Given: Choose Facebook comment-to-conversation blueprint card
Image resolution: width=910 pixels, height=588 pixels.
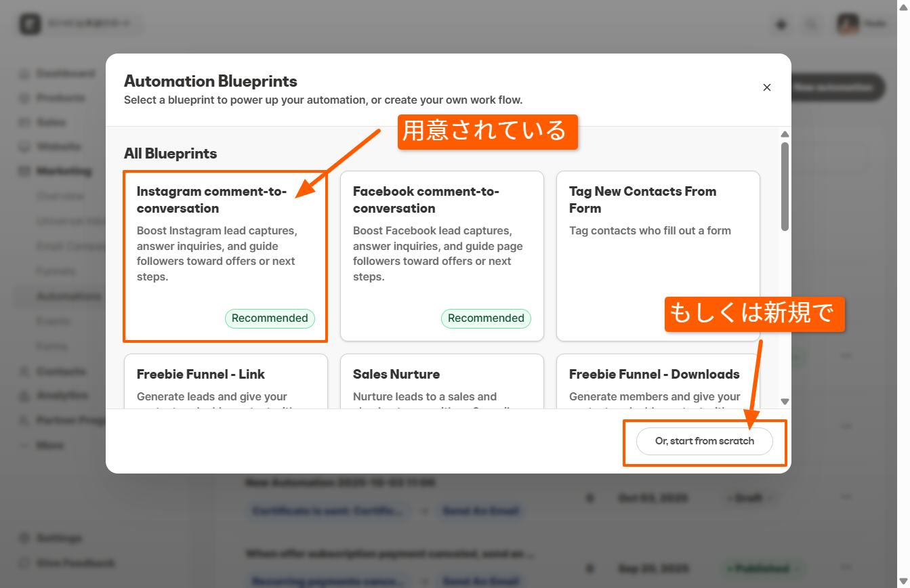Looking at the screenshot, I should (x=441, y=256).
